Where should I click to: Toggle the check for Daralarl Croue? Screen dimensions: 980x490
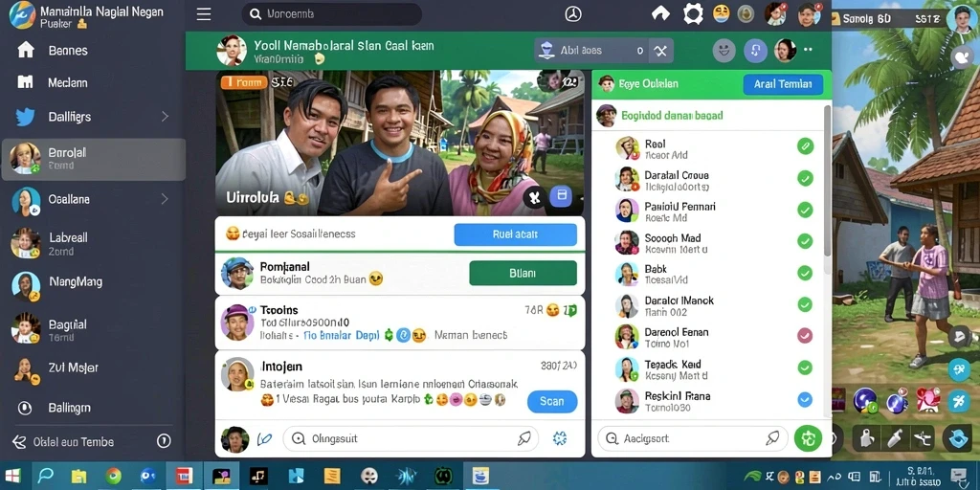(x=805, y=179)
